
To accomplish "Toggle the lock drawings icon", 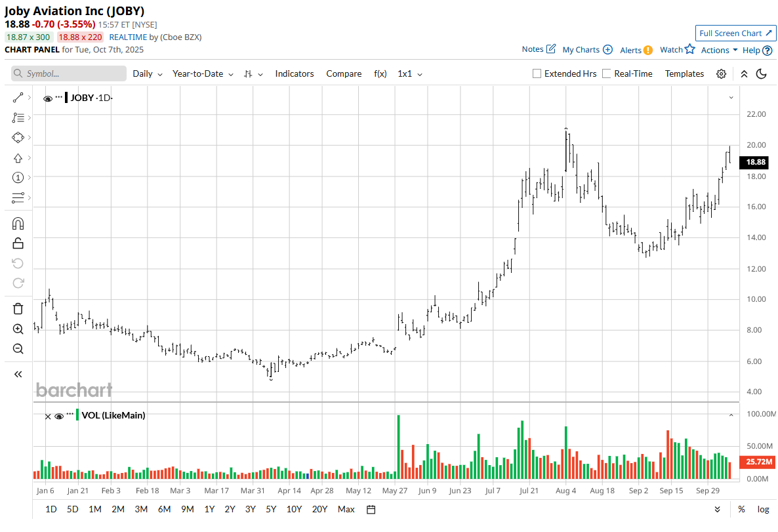I will point(18,243).
